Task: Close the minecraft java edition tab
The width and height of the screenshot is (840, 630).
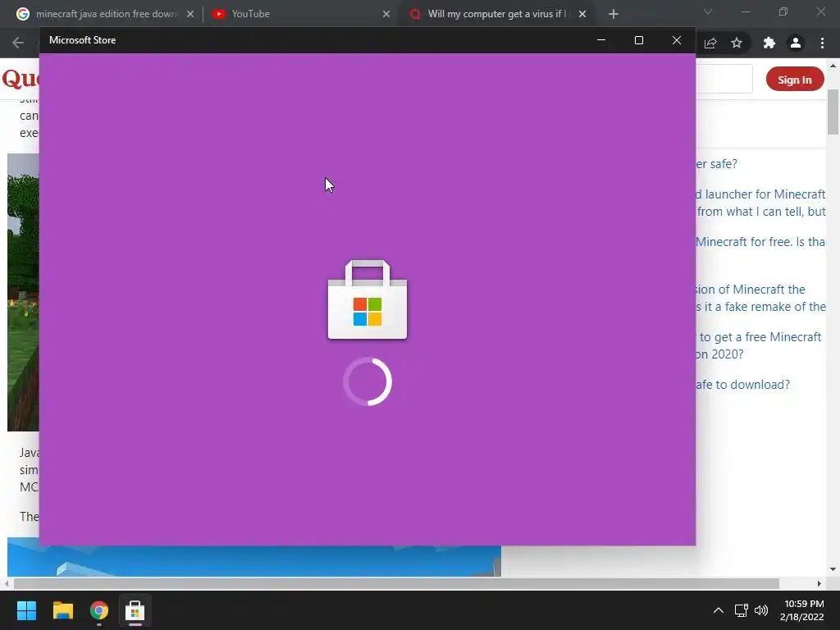Action: point(190,14)
